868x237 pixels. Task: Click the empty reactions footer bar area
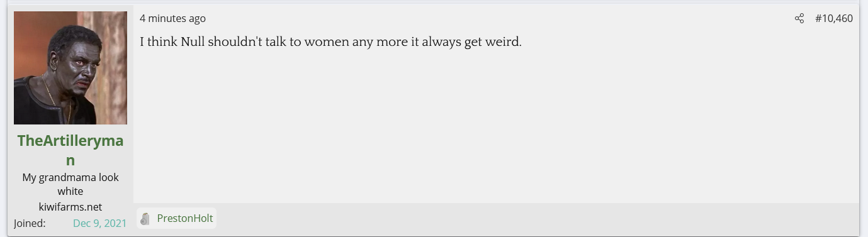535,218
